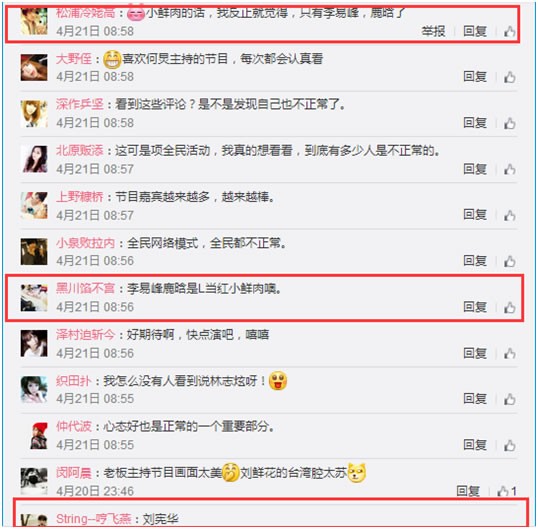
Task: Like 织田扑's comment about 林志炫
Action: pos(510,399)
